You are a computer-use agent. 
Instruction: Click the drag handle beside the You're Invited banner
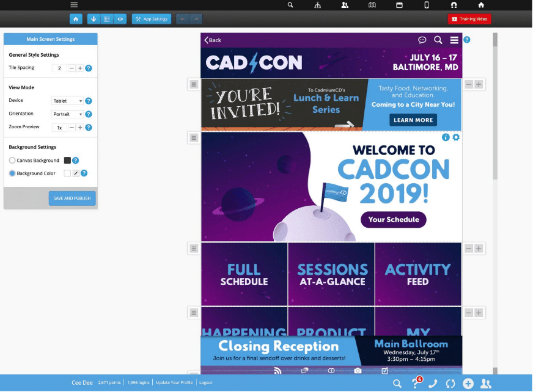(194, 84)
